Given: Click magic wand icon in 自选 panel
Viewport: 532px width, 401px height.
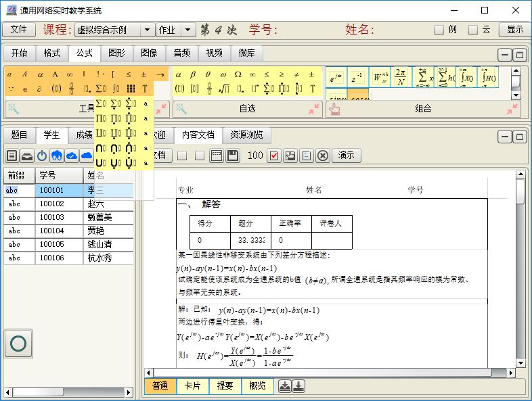Looking at the screenshot, I should 181,109.
